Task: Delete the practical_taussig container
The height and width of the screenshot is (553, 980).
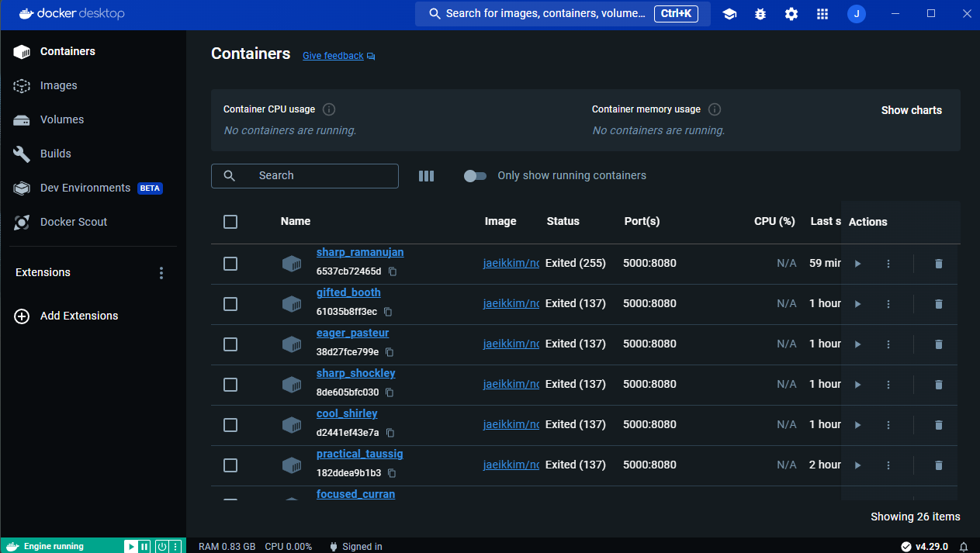Action: [938, 465]
